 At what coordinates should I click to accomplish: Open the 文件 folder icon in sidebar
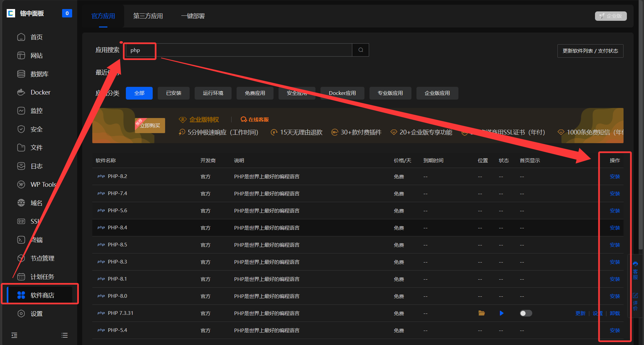point(21,148)
